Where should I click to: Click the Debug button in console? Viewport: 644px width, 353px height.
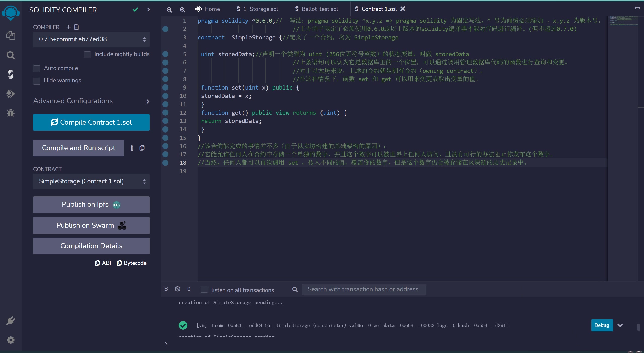pos(602,325)
